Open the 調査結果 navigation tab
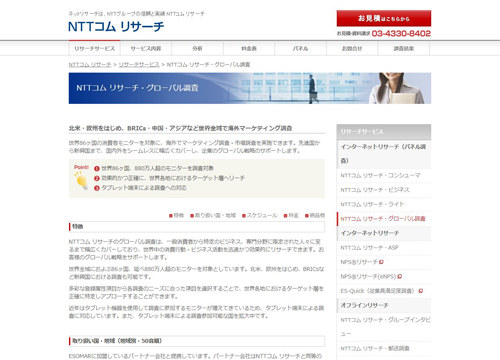 (404, 48)
